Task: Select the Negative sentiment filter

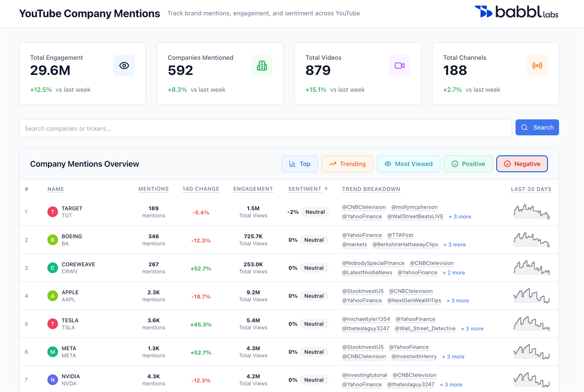Action: click(522, 164)
